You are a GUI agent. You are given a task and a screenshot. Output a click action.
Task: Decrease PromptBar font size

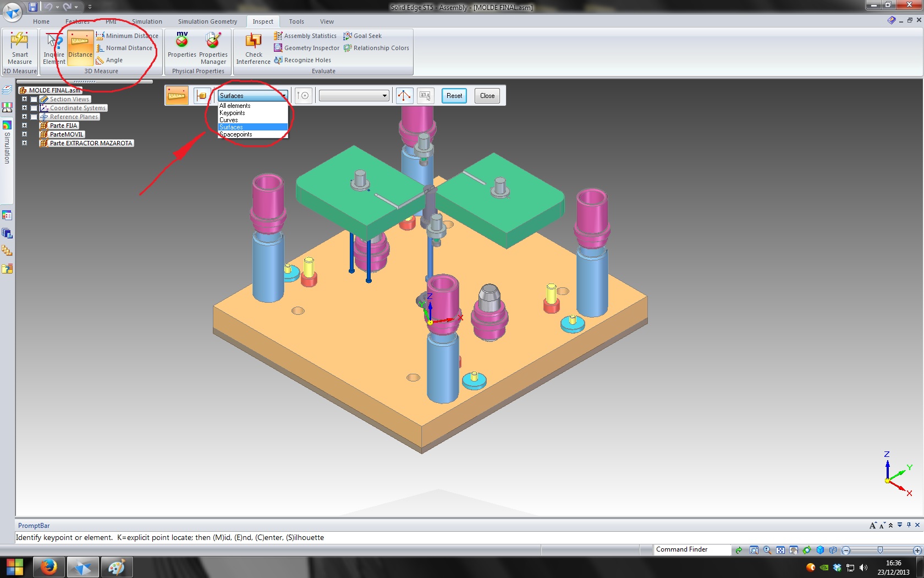(882, 526)
